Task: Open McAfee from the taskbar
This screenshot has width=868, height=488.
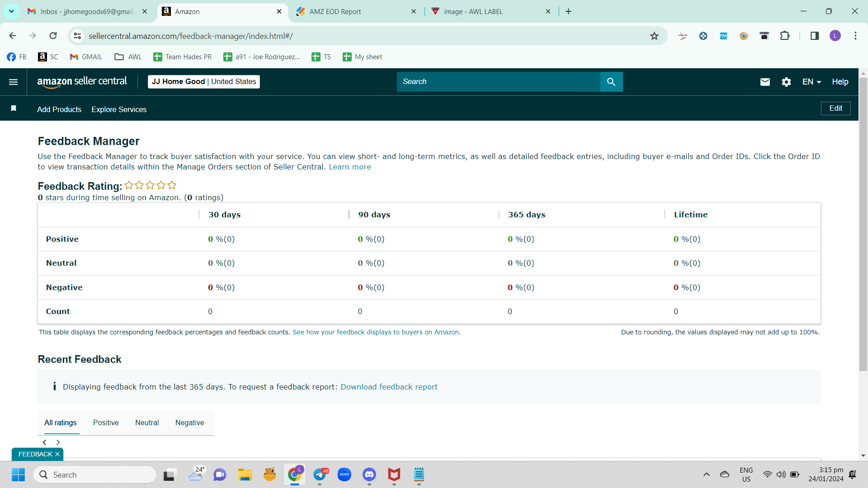Action: [x=394, y=474]
